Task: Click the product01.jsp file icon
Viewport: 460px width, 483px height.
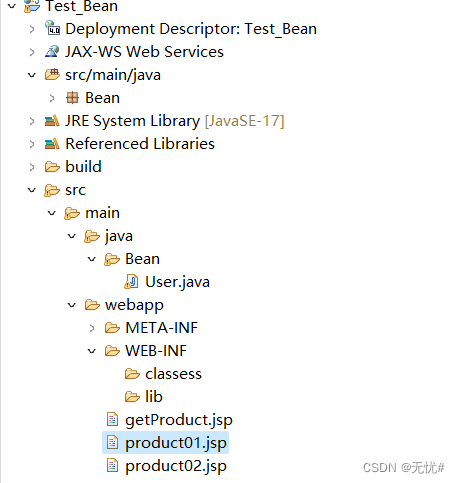Action: coord(112,442)
